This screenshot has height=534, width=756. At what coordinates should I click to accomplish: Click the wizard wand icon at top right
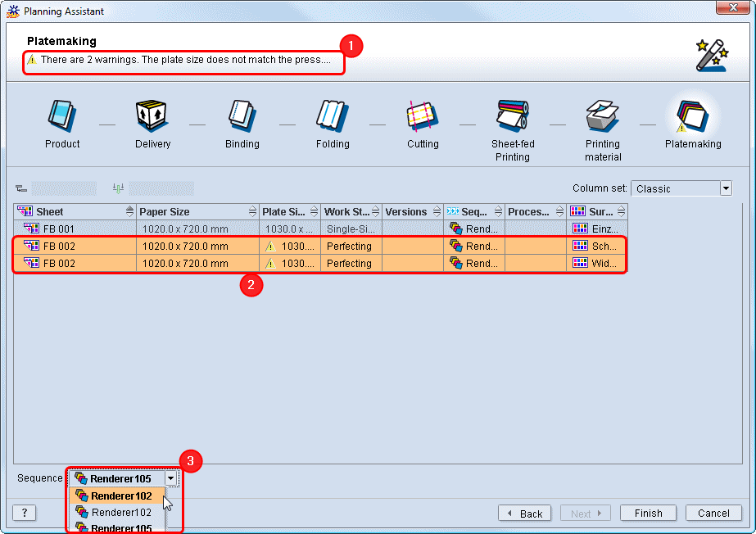(710, 55)
